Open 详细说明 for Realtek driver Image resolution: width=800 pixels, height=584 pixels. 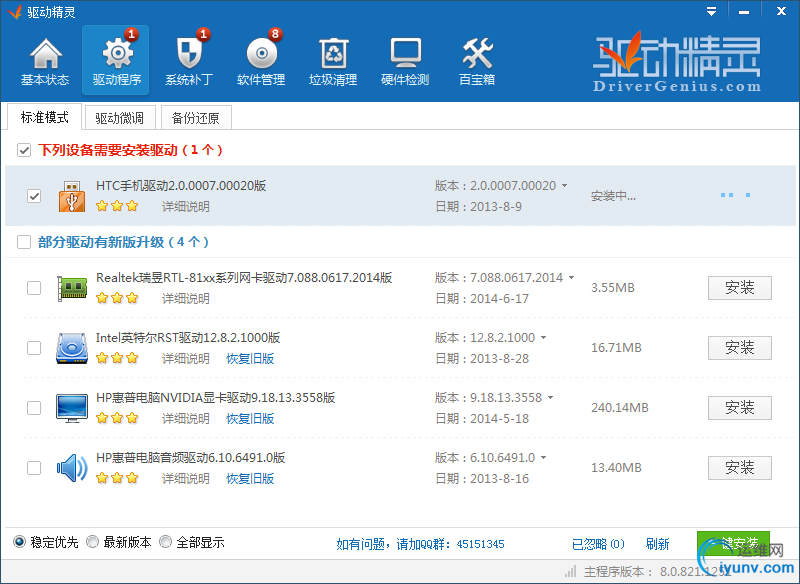pos(186,298)
